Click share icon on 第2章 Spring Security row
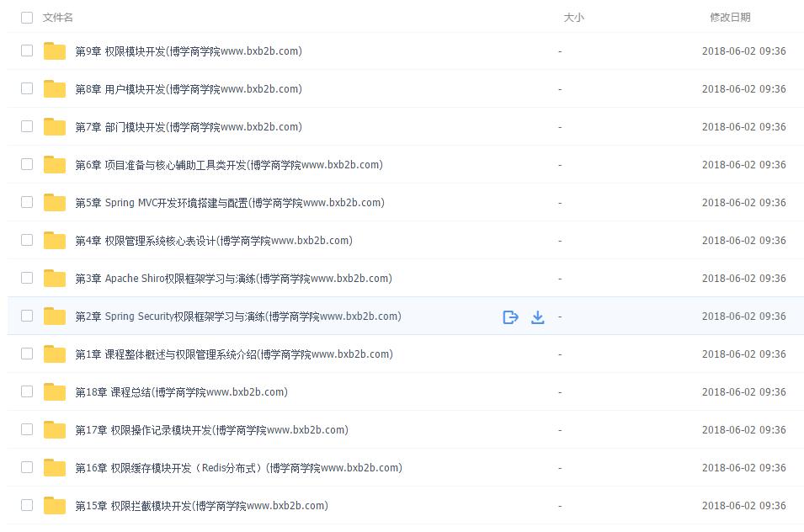Screen dimensions: 804x532 point(510,317)
